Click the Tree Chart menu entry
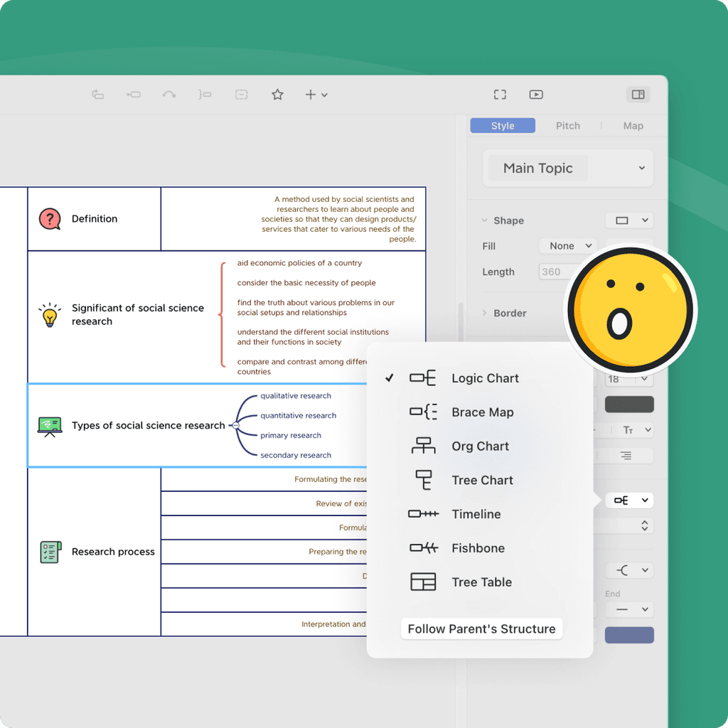The width and height of the screenshot is (728, 728). pos(482,480)
